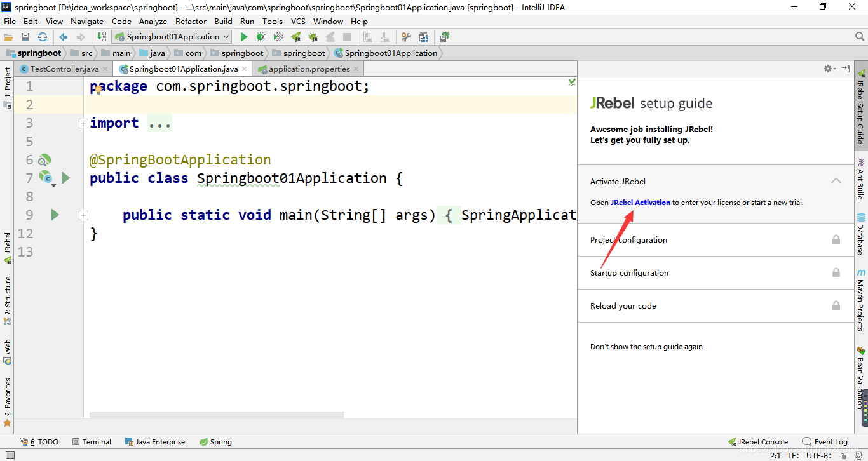Open the Build menu
This screenshot has width=868, height=461.
(x=223, y=21)
